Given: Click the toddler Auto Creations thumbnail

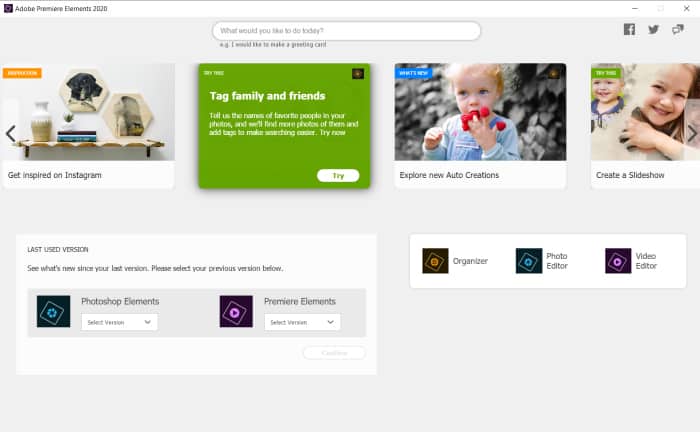Looking at the screenshot, I should tap(480, 112).
